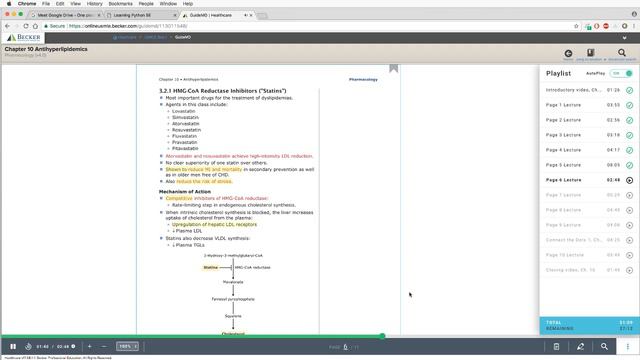
Task: Select Closing video in playlist
Action: click(589, 270)
